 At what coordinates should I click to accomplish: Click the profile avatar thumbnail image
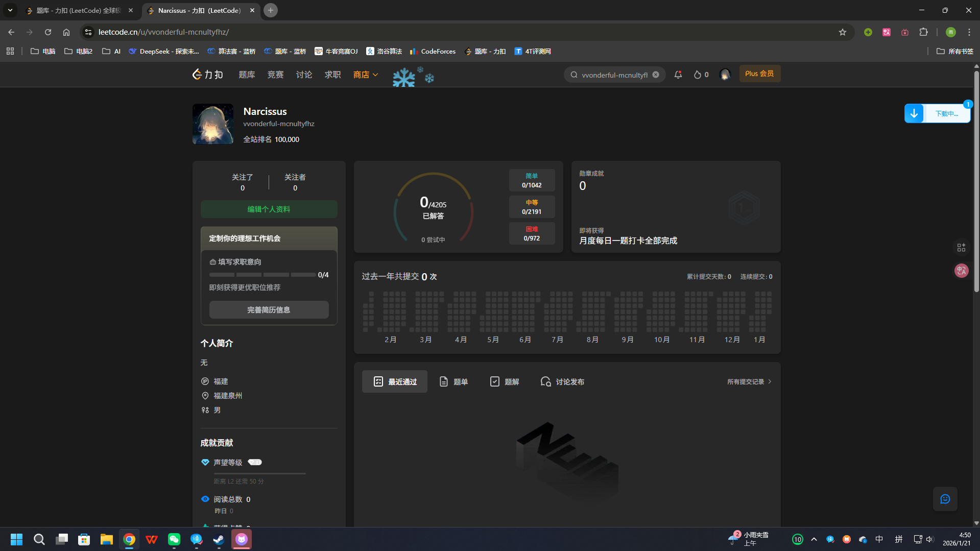pyautogui.click(x=213, y=124)
